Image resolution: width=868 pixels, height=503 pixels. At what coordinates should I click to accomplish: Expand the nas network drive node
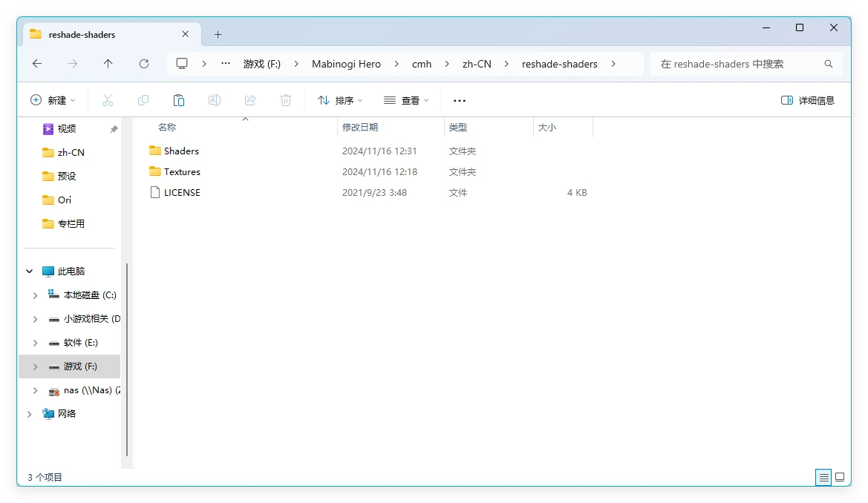35,391
